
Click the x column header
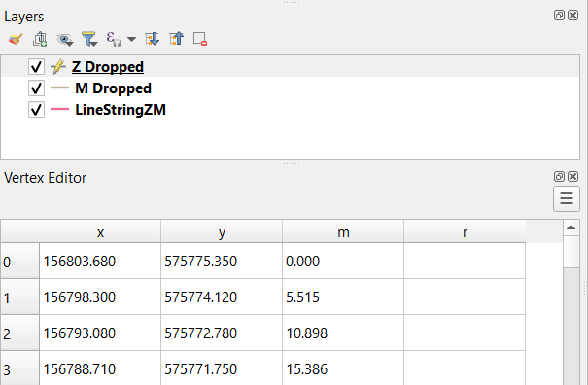click(100, 232)
